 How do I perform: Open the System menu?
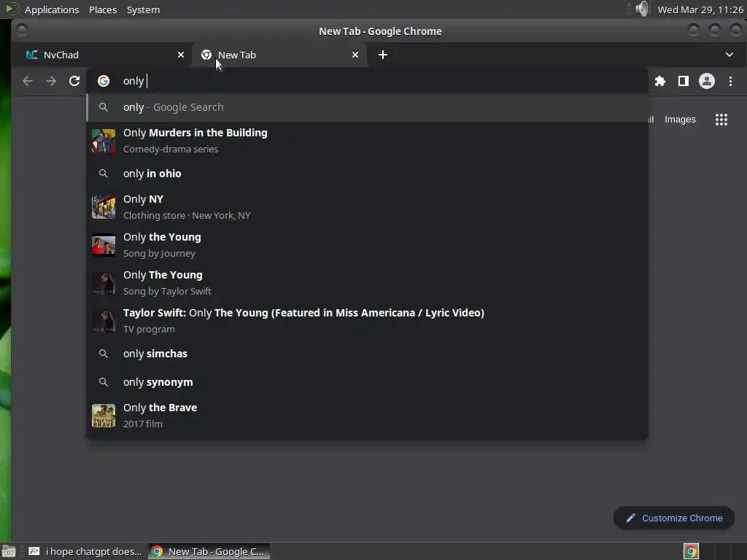point(143,9)
